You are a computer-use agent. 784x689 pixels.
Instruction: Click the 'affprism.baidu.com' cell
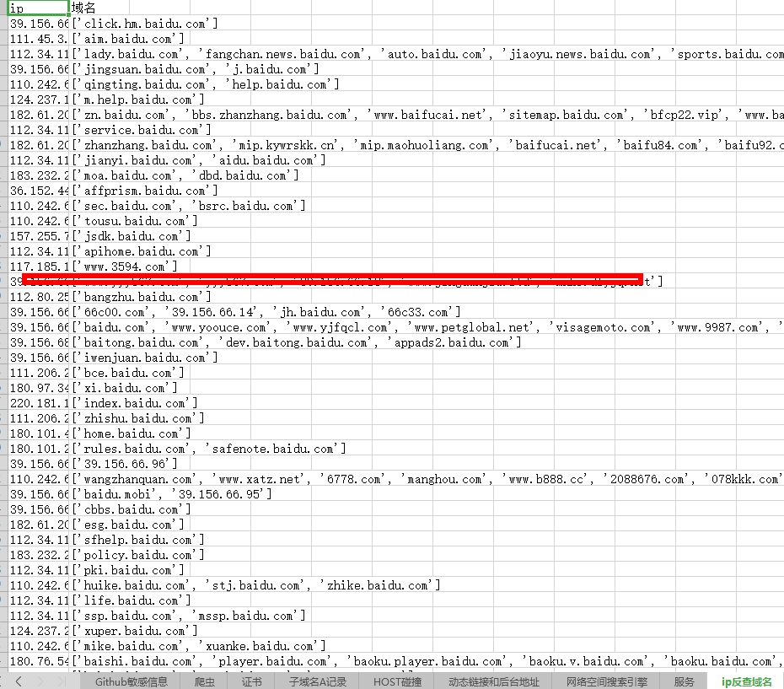point(145,191)
